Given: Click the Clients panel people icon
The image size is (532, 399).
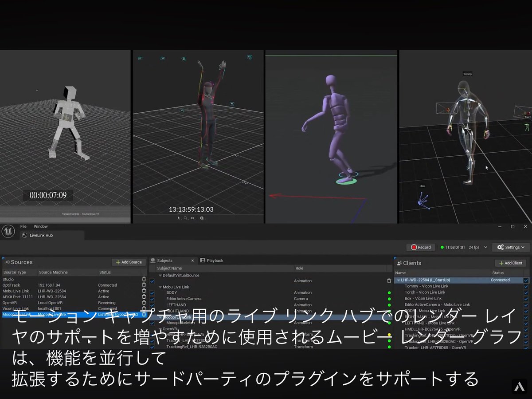Looking at the screenshot, I should (x=399, y=263).
